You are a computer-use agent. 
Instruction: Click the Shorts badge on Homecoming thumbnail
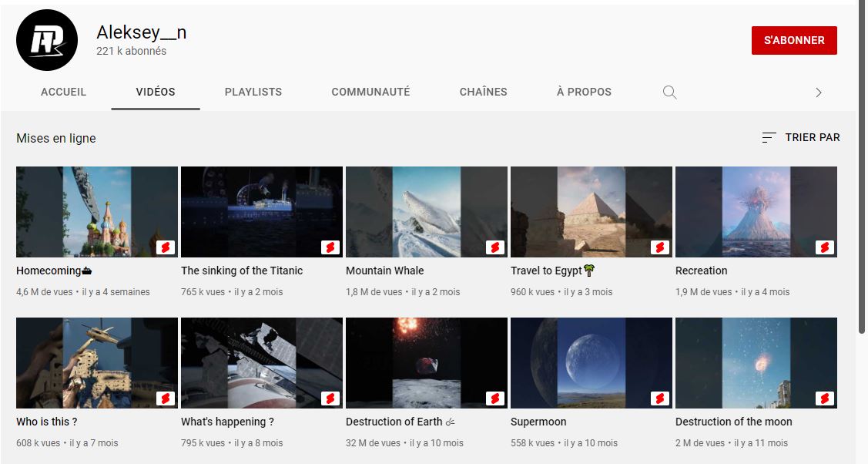(x=166, y=247)
